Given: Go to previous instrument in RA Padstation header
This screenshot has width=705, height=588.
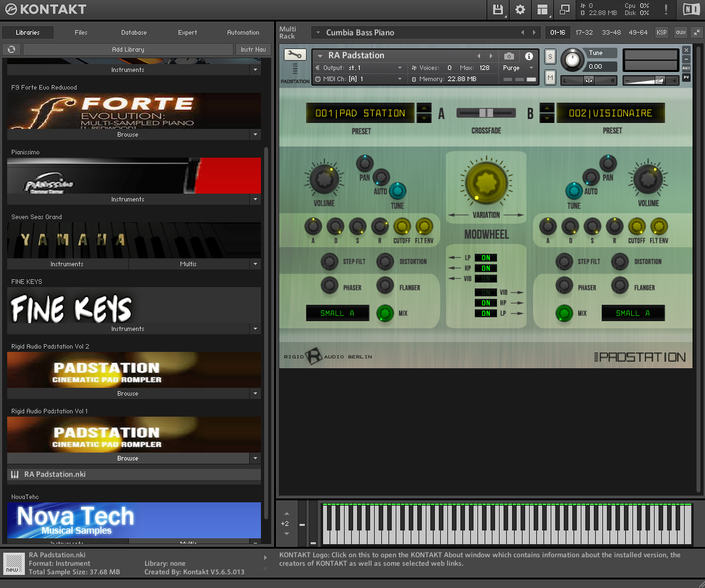Looking at the screenshot, I should [x=479, y=56].
